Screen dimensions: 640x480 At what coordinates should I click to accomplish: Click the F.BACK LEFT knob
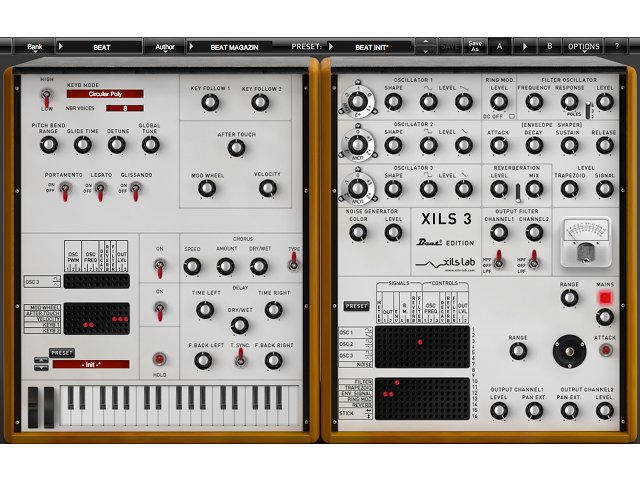(203, 360)
